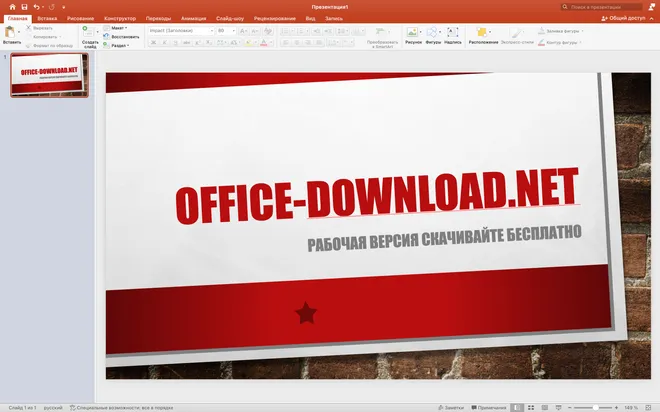Click the Общий доступ share button
Viewport: 660px width, 412px height.
click(x=623, y=18)
